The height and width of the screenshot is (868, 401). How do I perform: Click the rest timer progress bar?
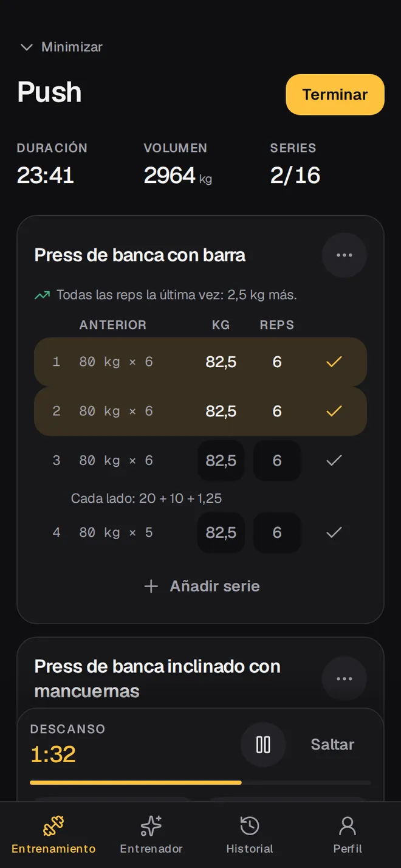pyautogui.click(x=200, y=783)
